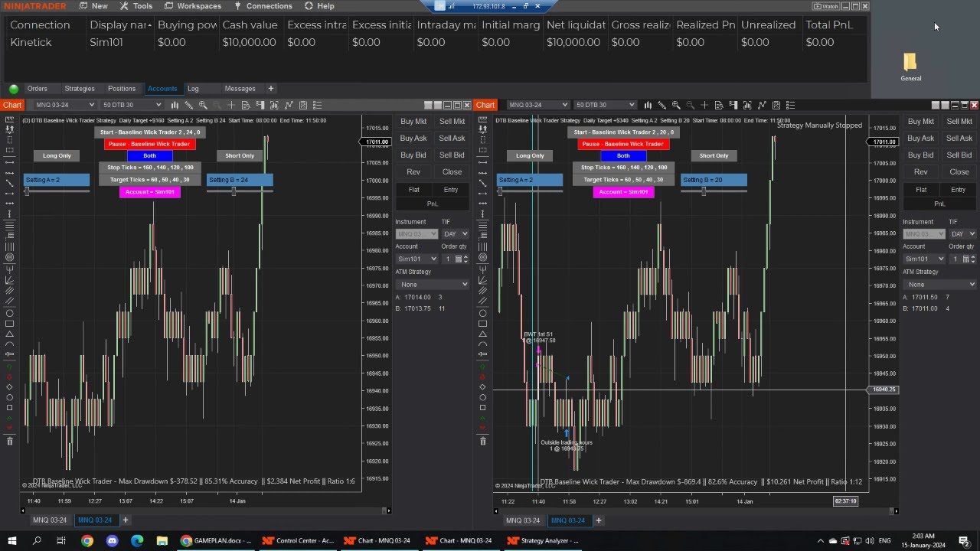This screenshot has height=551, width=980.
Task: Click Buy Mkt in left Chart Trader
Action: point(413,121)
